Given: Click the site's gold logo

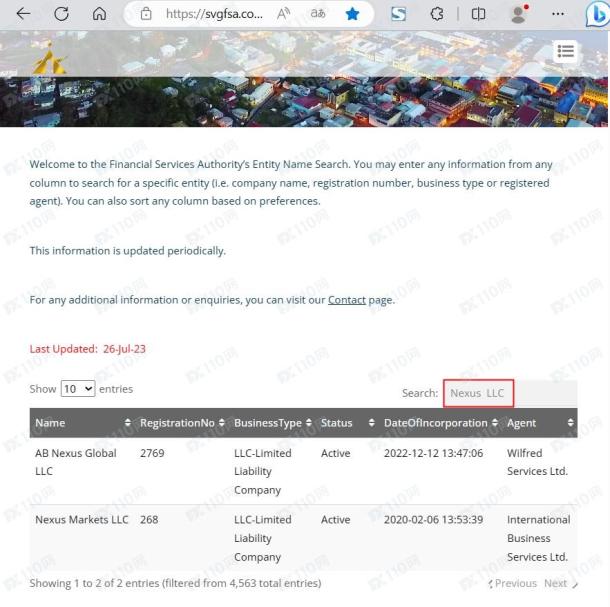Looking at the screenshot, I should coord(50,59).
